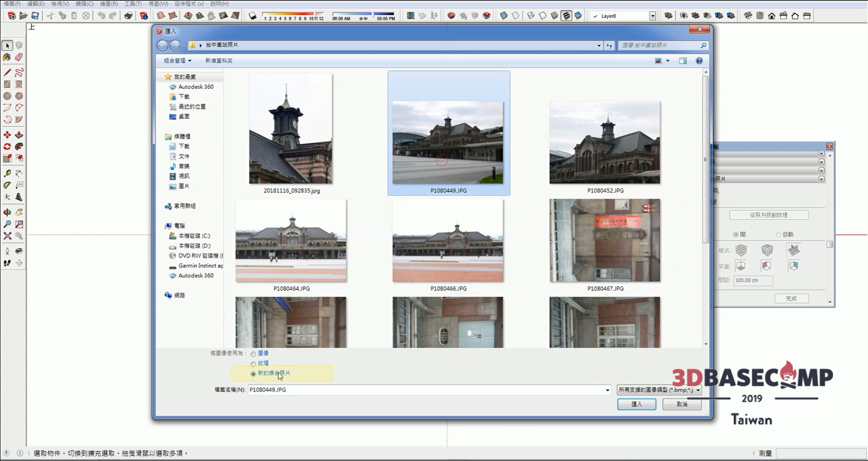Select the Tape Measure tool
This screenshot has height=461, width=868.
[7, 174]
